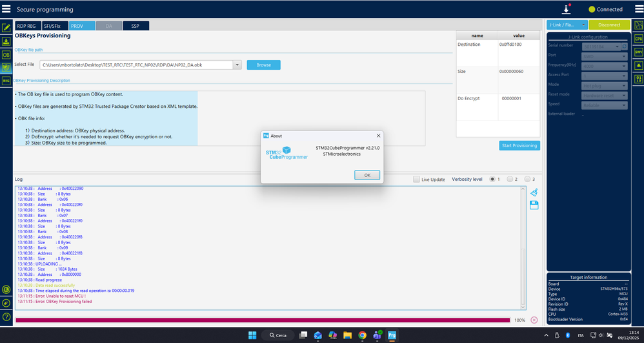The height and width of the screenshot is (343, 644).
Task: Cancel operation with progress bar X icon
Action: click(534, 320)
